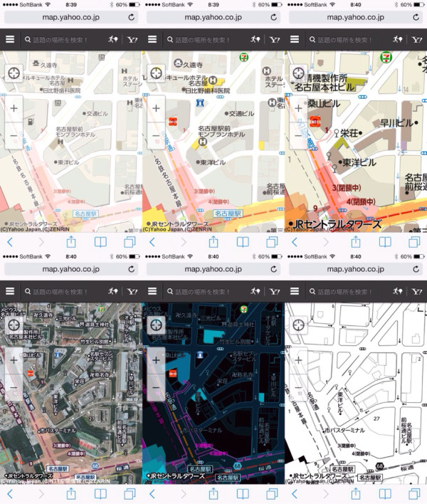Center current location on standard color map
Viewport: 427px width, 504px height.
[x=156, y=73]
